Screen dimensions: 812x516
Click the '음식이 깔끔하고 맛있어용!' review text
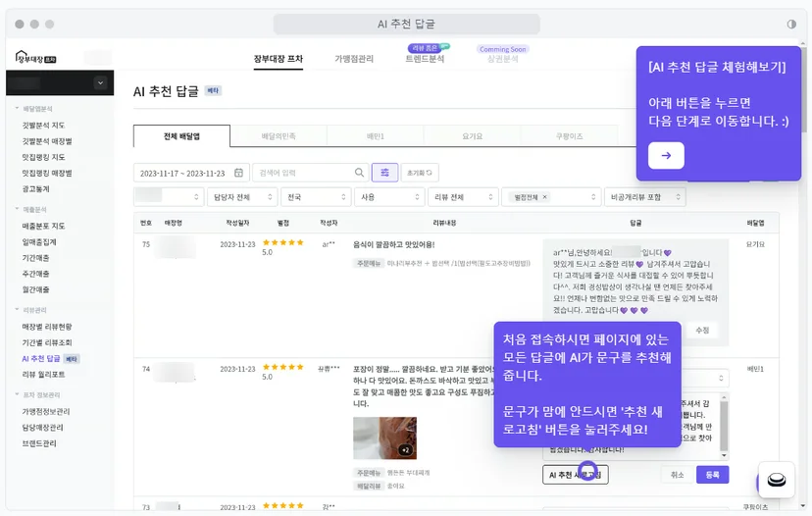tap(393, 244)
